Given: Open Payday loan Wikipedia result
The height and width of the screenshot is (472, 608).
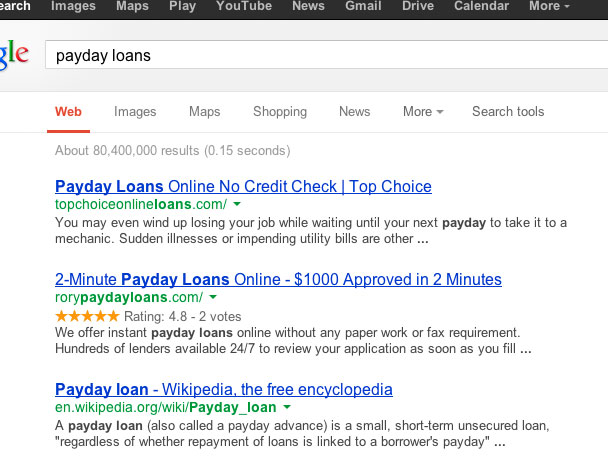Looking at the screenshot, I should point(224,389).
